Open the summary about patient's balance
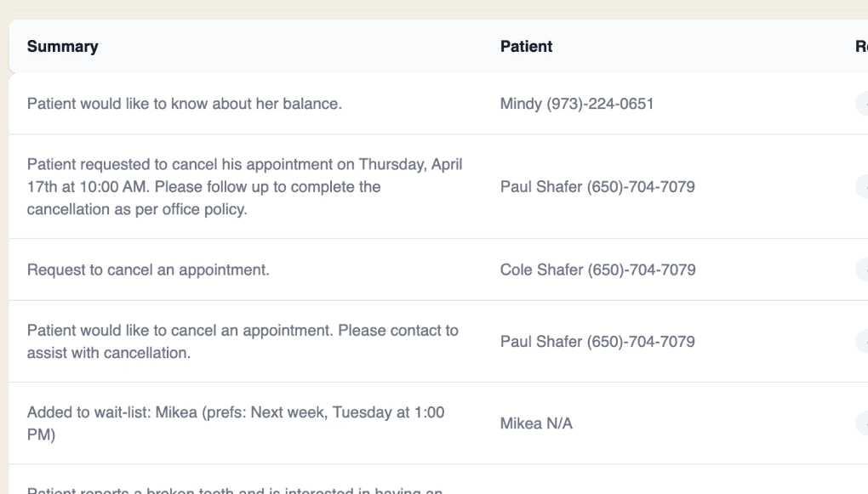Viewport: 868px width, 494px height. click(185, 104)
